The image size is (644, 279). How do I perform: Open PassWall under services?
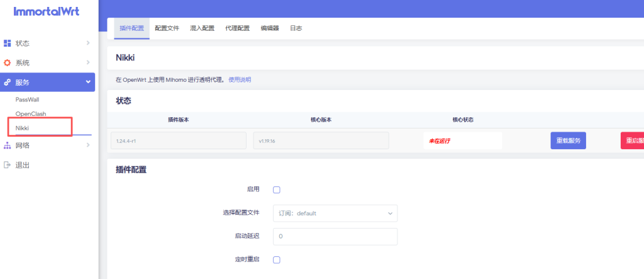tap(27, 100)
